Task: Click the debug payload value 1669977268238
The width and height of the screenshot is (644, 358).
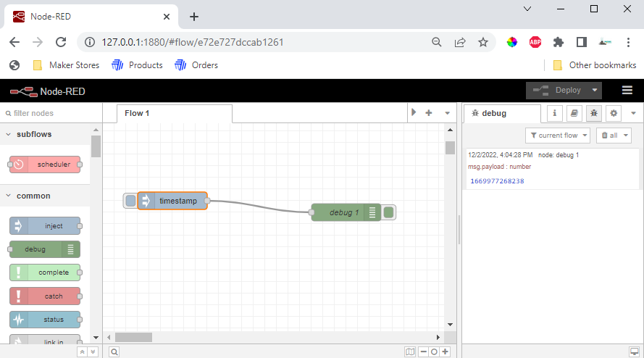Action: [x=497, y=181]
